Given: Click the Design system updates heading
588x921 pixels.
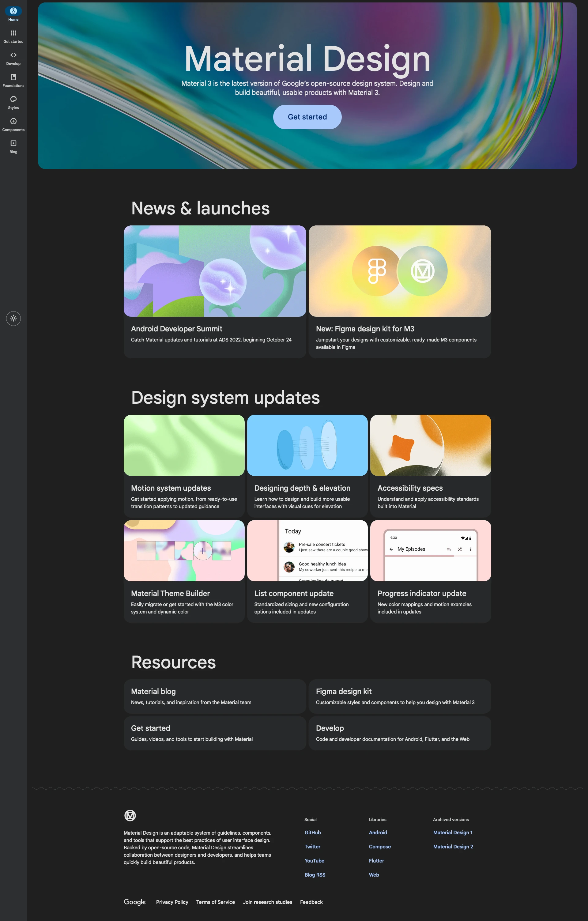Looking at the screenshot, I should click(x=226, y=397).
